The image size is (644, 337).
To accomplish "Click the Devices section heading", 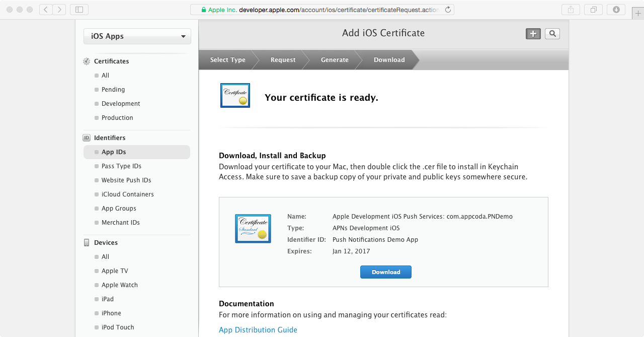I will (106, 243).
